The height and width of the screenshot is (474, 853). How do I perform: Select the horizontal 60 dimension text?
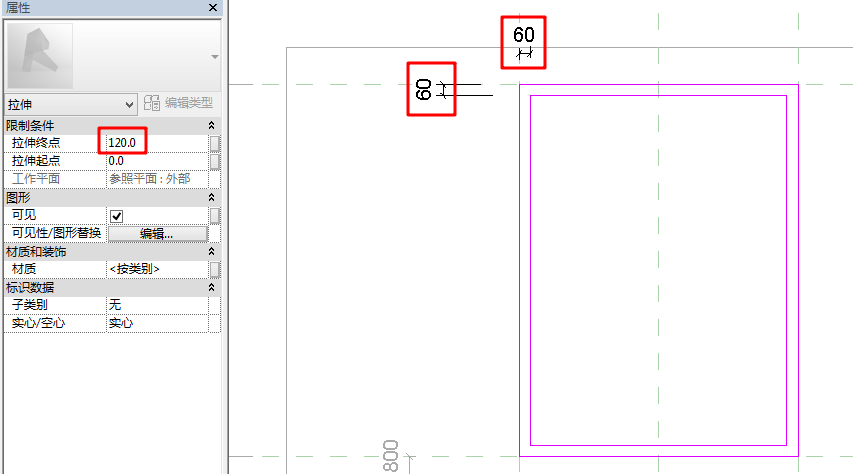pyautogui.click(x=524, y=35)
